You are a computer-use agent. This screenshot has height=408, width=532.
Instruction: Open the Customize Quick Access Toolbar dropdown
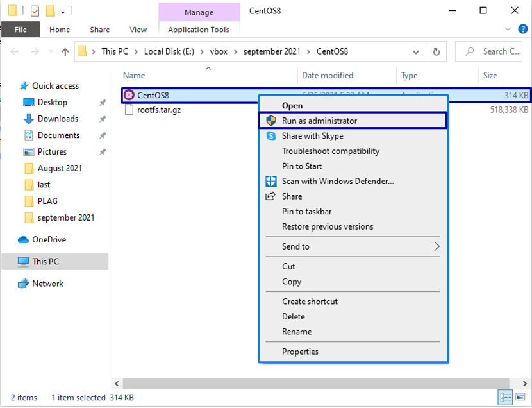coord(63,12)
